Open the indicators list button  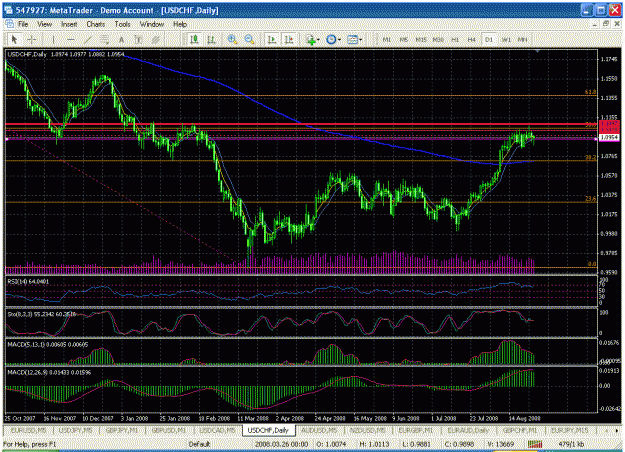click(311, 39)
